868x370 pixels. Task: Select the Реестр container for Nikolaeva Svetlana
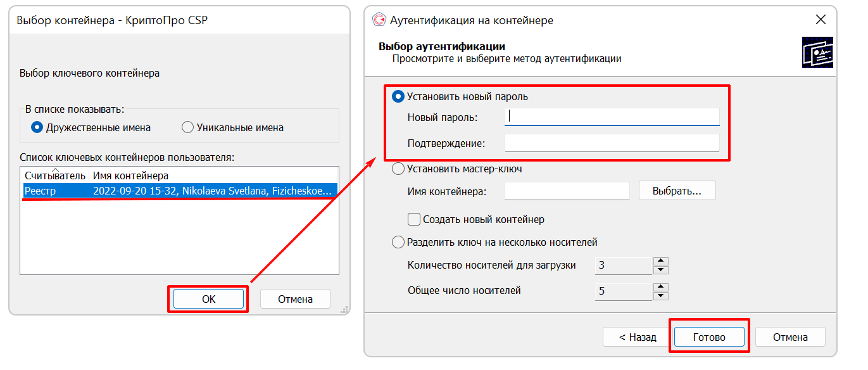pos(179,191)
